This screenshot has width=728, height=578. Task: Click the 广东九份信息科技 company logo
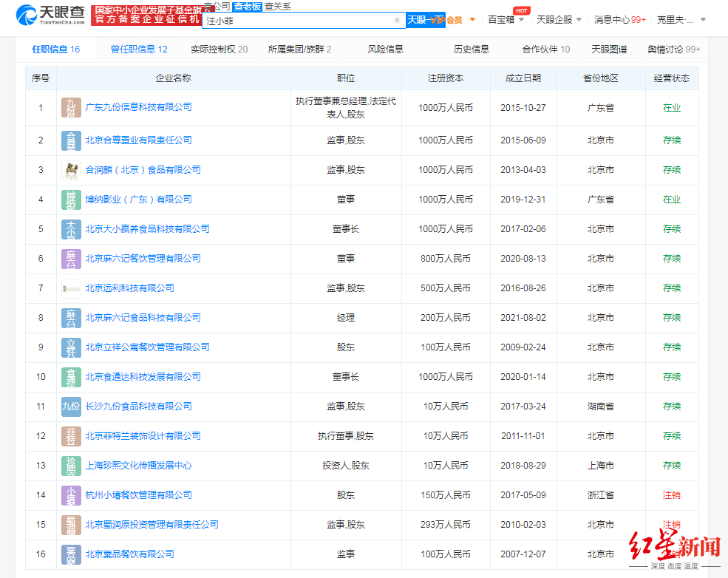coord(72,107)
